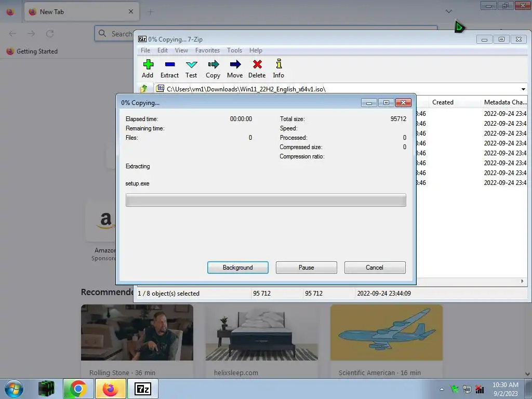This screenshot has width=532, height=399.
Task: Open the Rolling Stone article thumbnail
Action: coord(137,332)
